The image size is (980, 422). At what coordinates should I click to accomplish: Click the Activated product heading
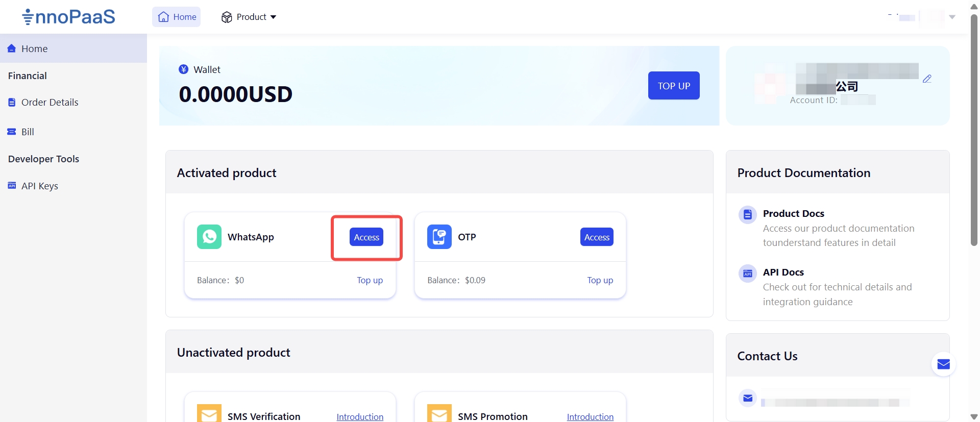tap(227, 173)
